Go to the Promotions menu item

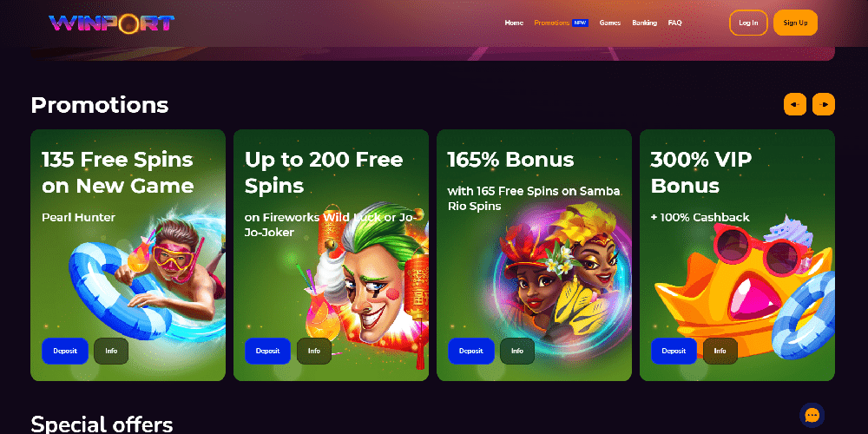click(x=551, y=23)
